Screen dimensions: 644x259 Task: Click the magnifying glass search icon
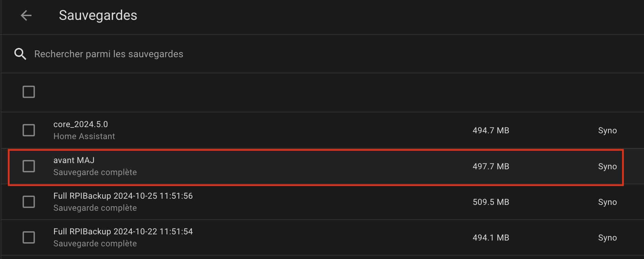[x=20, y=54]
